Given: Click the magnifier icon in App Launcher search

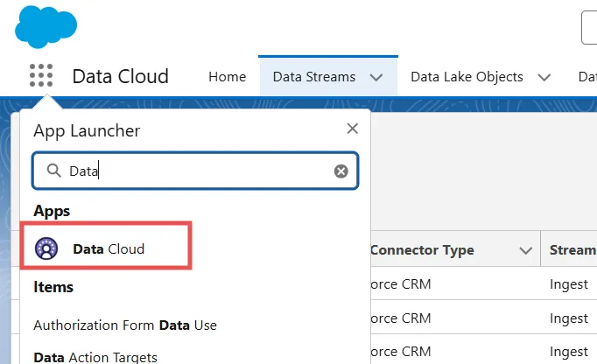Looking at the screenshot, I should click(54, 171).
